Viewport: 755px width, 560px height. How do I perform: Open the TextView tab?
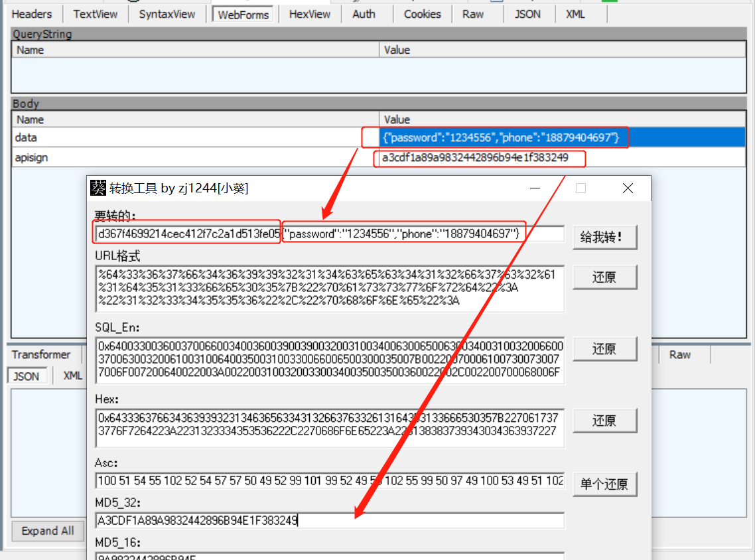pos(96,14)
